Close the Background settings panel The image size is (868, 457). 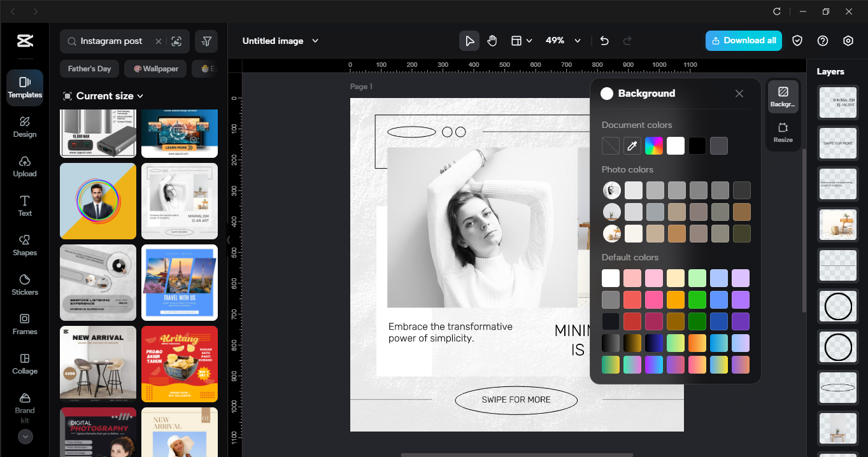click(739, 94)
